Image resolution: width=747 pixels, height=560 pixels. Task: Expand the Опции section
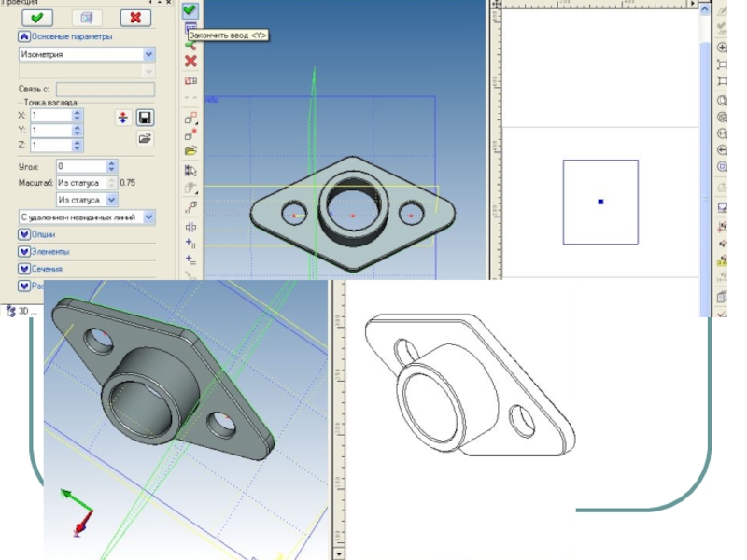click(x=24, y=234)
